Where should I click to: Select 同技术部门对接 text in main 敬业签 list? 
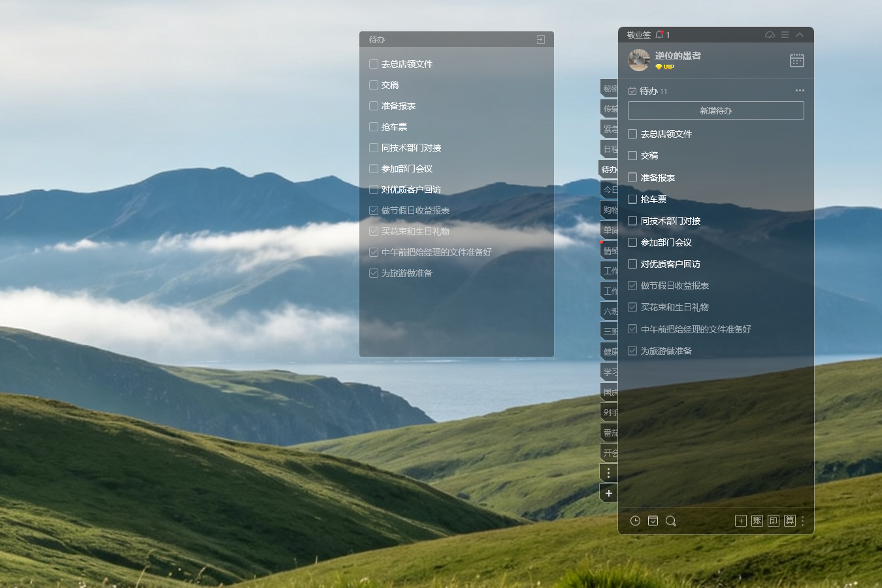click(x=671, y=221)
